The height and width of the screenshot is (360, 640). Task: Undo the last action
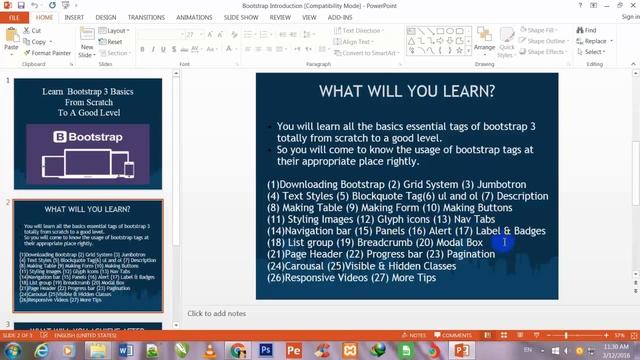(x=35, y=5)
